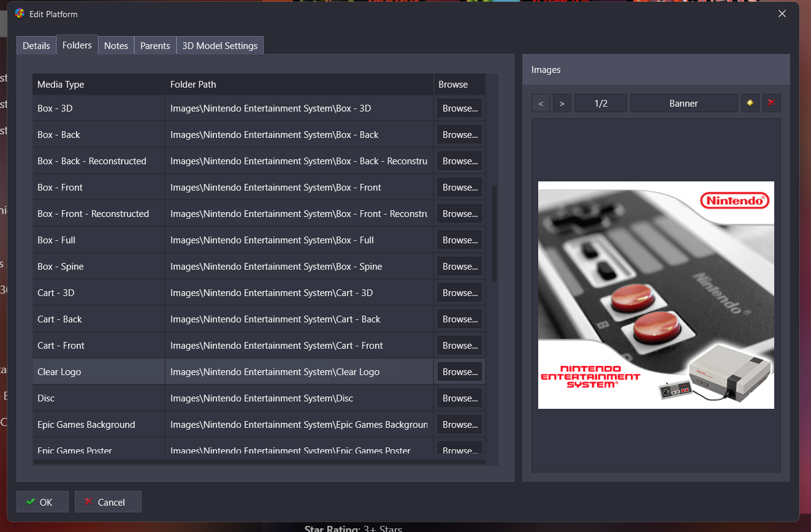Click the folder path ending in Clear Logo
This screenshot has height=532, width=811.
coord(299,372)
